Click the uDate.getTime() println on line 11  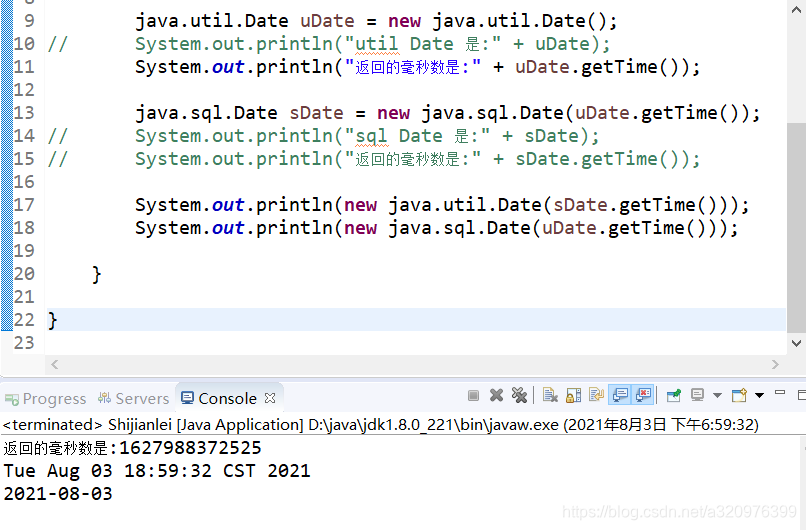click(417, 67)
